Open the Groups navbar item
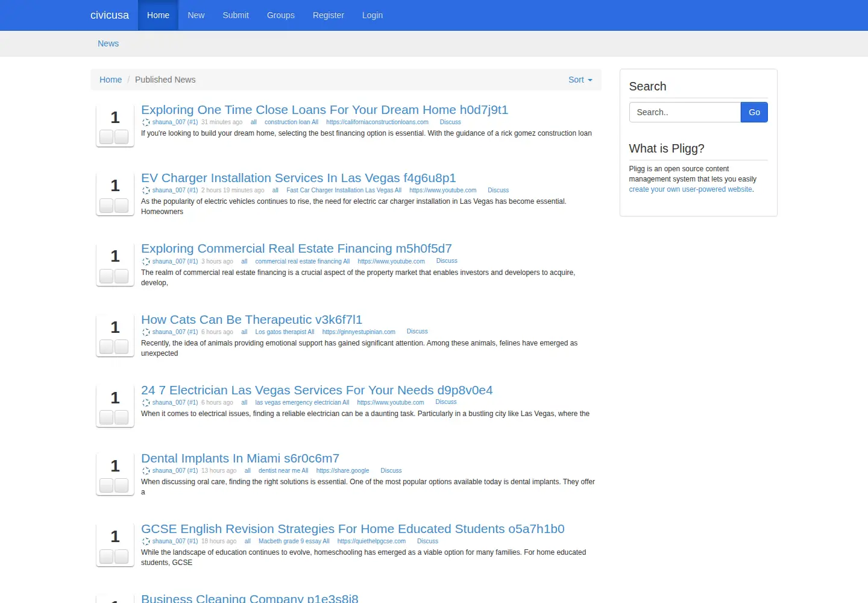 coord(281,15)
